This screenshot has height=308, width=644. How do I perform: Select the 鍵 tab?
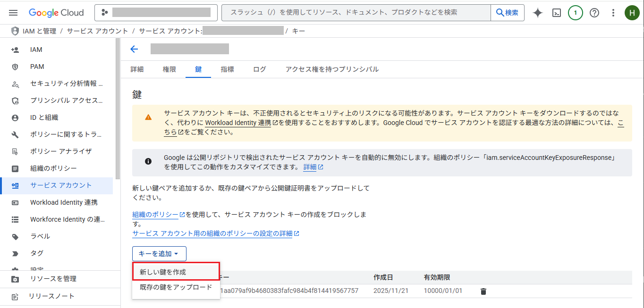[198, 69]
